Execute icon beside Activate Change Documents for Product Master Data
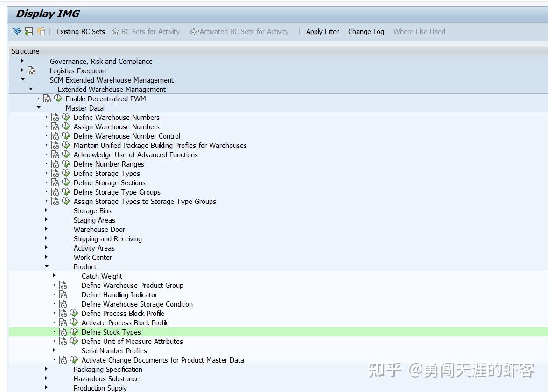Screen dimensions: 548x392 (75, 360)
